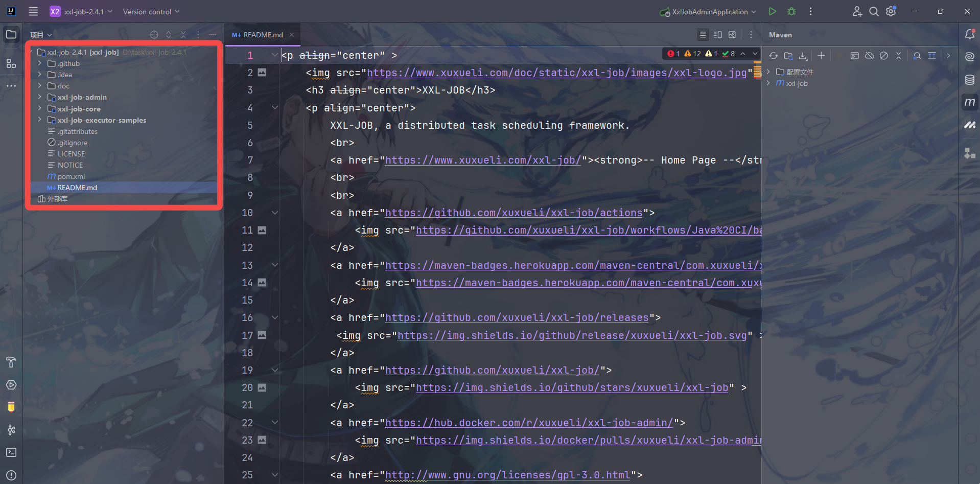980x484 pixels.
Task: Open the gnu.org gpl-3.0 license link
Action: pyautogui.click(x=508, y=475)
